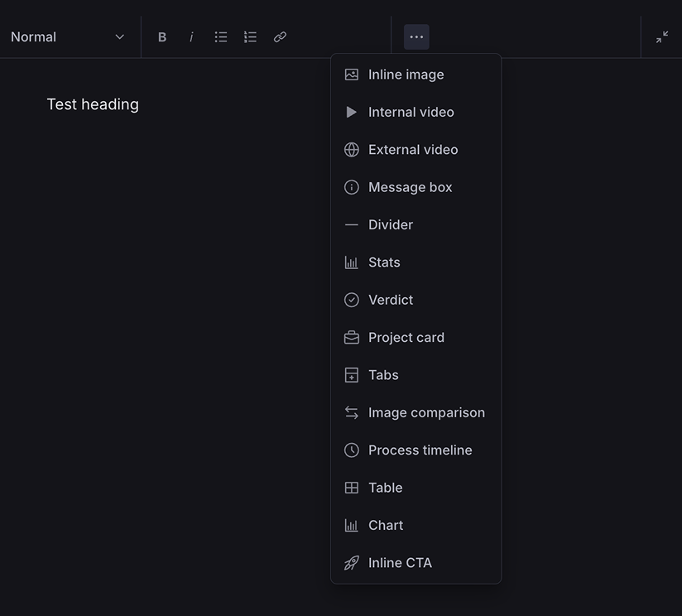Click the chevron beside Normal

click(x=120, y=37)
